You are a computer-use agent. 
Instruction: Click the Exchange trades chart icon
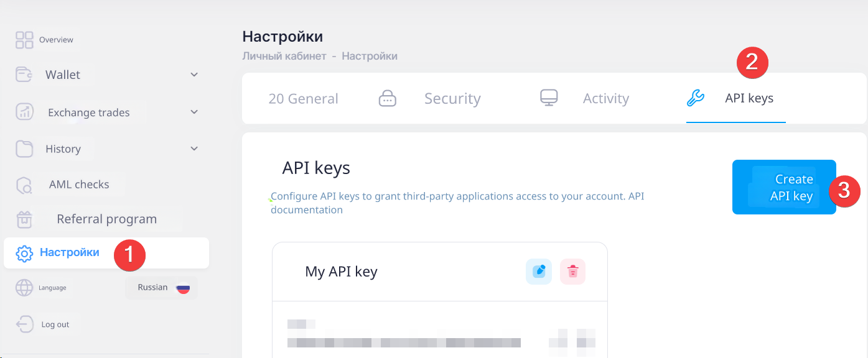point(24,112)
